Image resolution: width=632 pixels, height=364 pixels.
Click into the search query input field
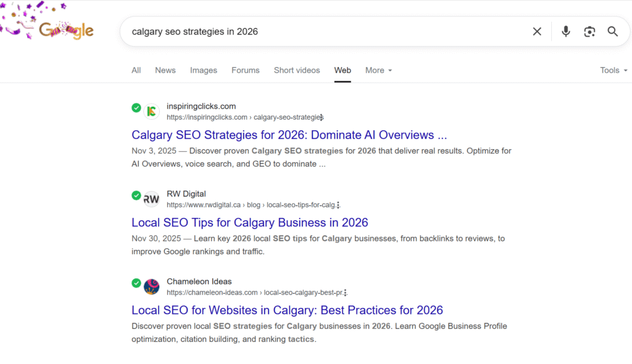coord(321,31)
